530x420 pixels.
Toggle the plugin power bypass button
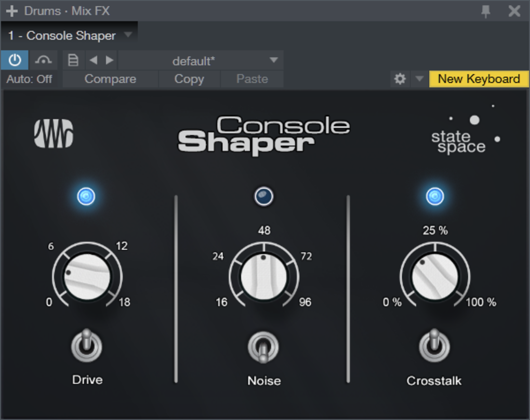tap(15, 60)
